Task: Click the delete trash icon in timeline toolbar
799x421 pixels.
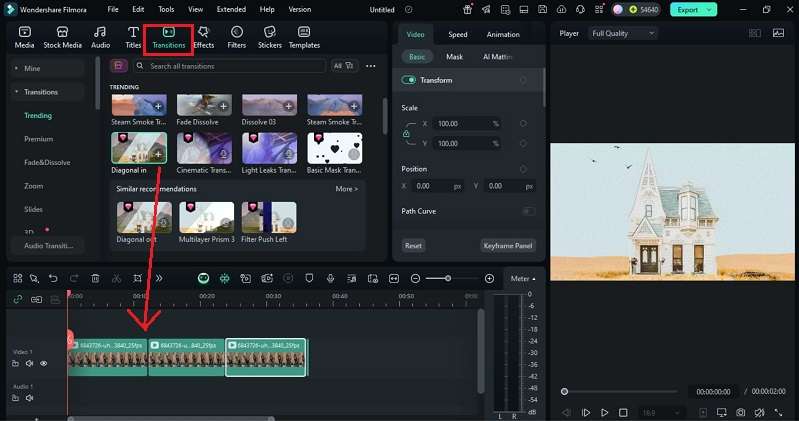Action: pyautogui.click(x=95, y=278)
